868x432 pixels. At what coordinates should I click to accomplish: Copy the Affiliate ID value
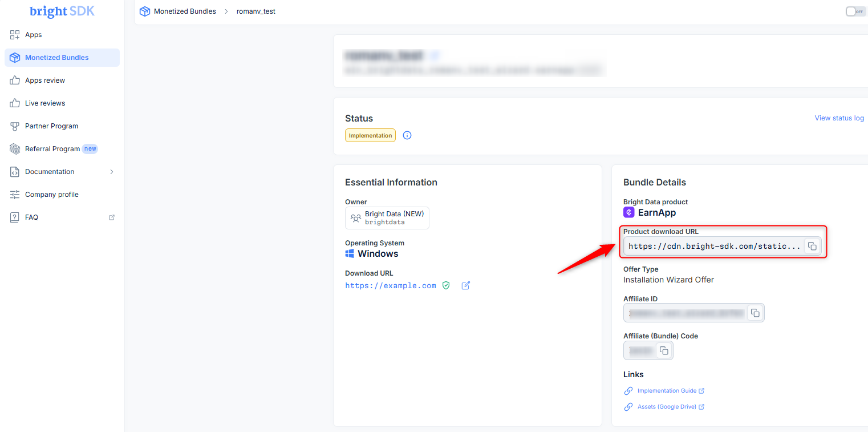pos(755,313)
